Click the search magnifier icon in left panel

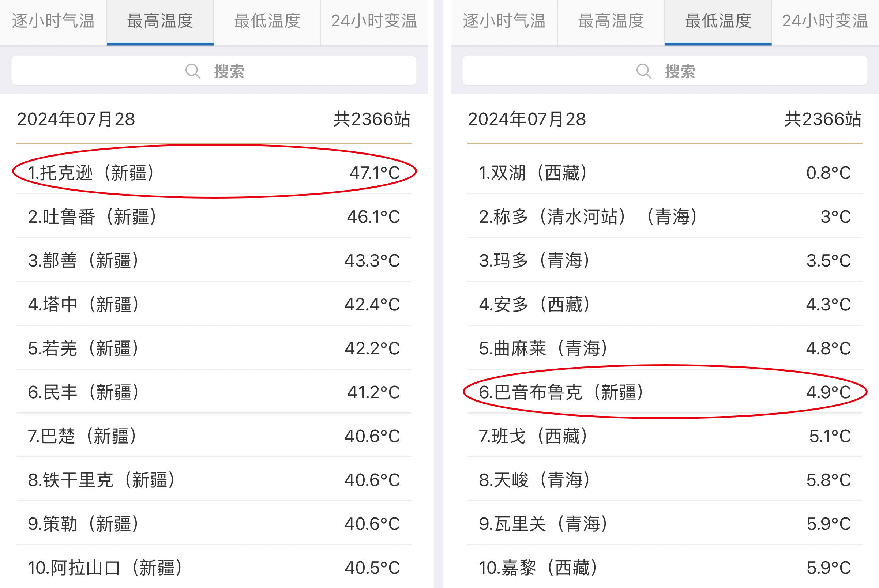click(x=193, y=71)
